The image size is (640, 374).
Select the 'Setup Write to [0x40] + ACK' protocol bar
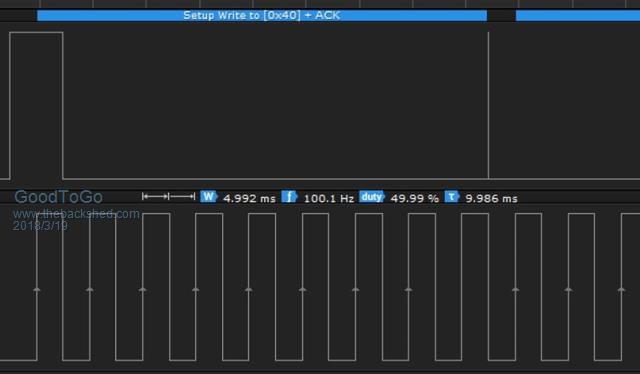coord(262,16)
